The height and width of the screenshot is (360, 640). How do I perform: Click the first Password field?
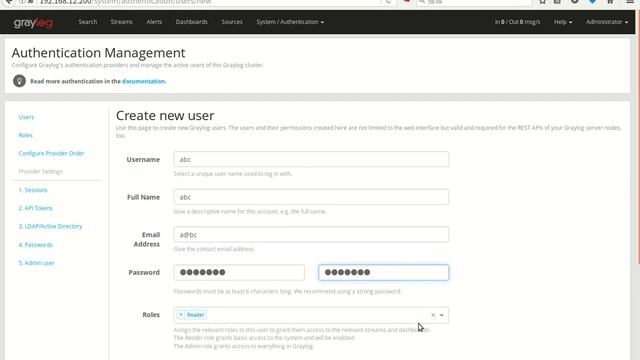pos(239,272)
